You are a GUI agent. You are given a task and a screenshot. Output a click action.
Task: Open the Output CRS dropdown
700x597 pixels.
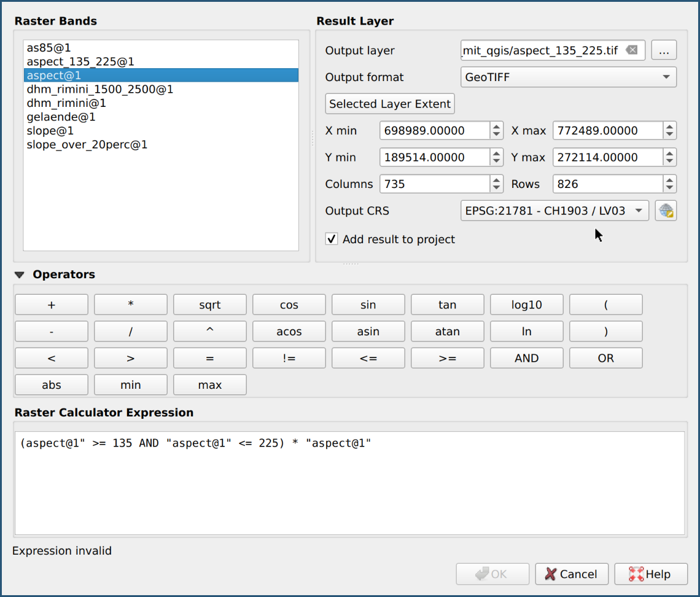(x=554, y=211)
